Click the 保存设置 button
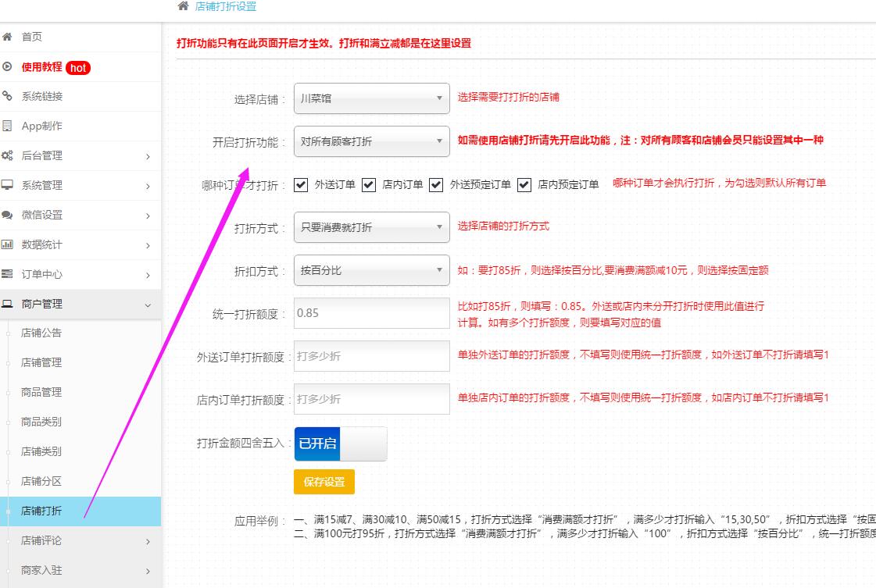 tap(324, 482)
